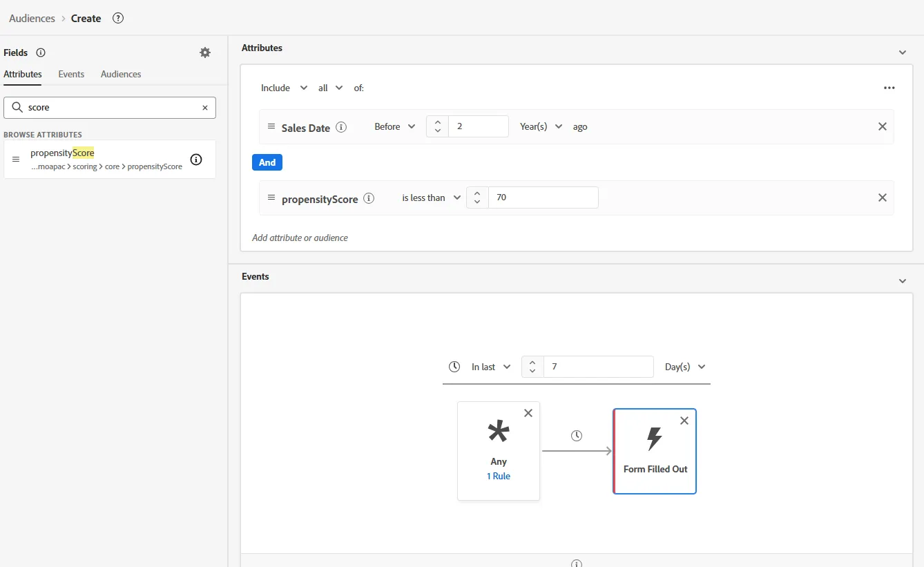This screenshot has height=567, width=924.
Task: Open the 1 Rule link
Action: [x=499, y=476]
